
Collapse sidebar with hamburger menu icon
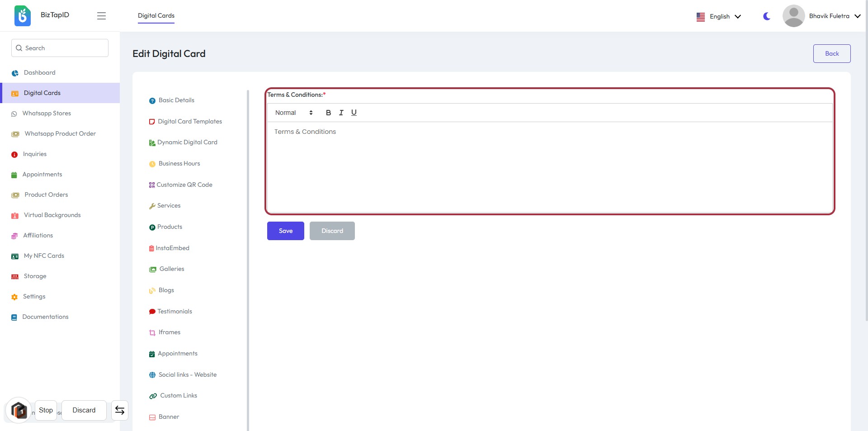point(101,16)
